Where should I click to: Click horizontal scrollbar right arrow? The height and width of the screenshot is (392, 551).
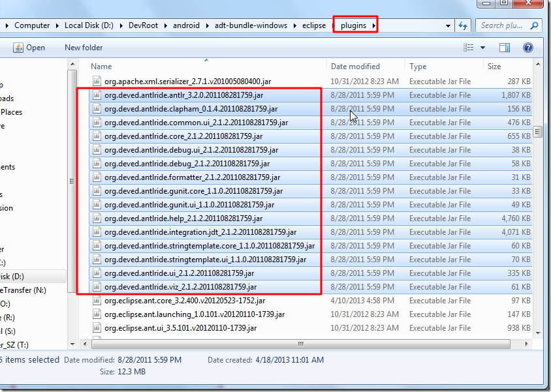click(526, 344)
